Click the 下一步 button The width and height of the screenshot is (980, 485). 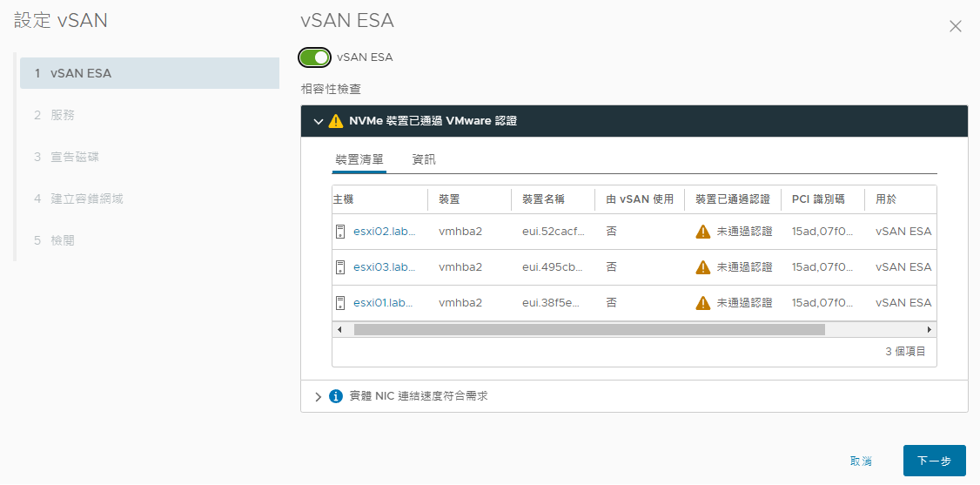click(x=935, y=461)
